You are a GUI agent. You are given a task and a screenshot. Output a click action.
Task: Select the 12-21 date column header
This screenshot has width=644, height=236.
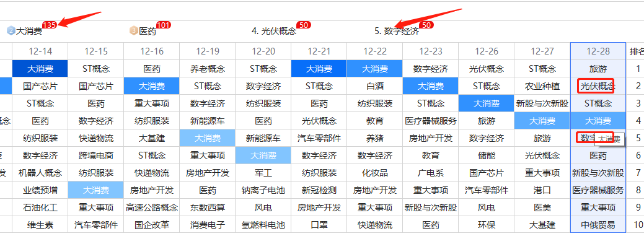(x=319, y=51)
